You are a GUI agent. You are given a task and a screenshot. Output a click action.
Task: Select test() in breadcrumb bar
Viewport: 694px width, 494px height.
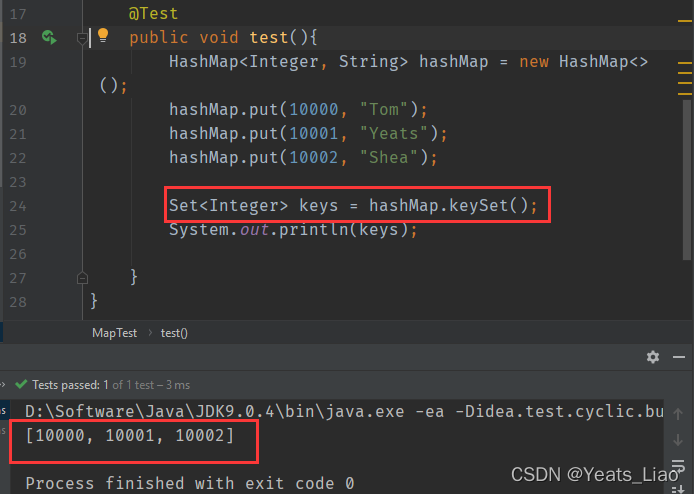point(174,333)
